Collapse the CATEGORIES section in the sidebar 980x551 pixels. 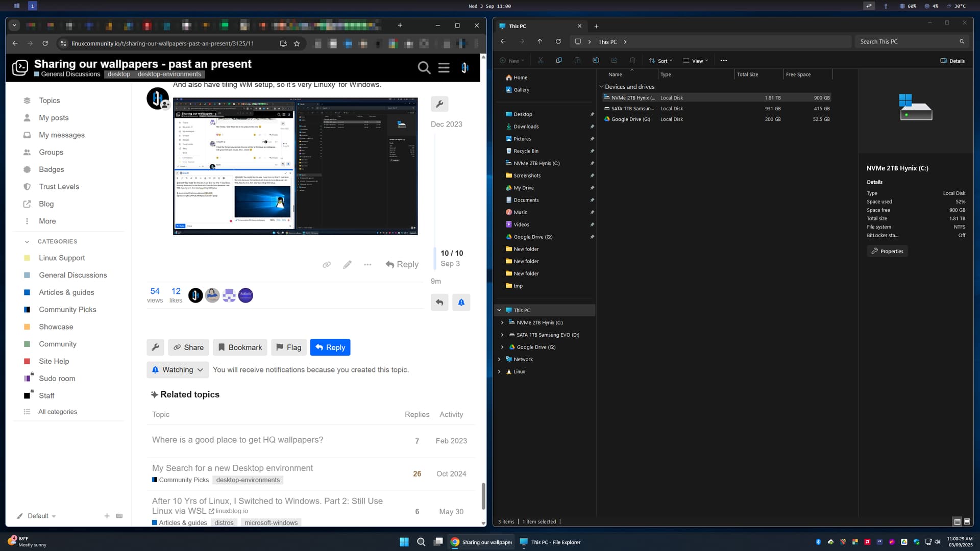click(27, 242)
